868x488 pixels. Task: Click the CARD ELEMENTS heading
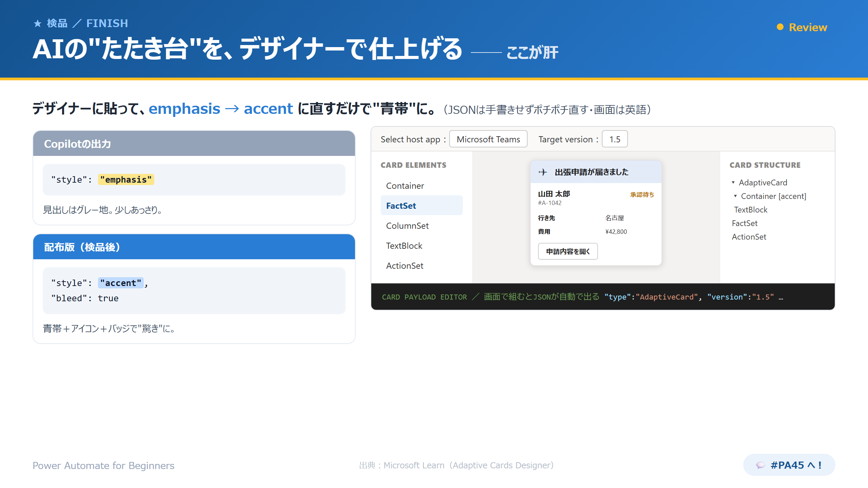pyautogui.click(x=413, y=165)
